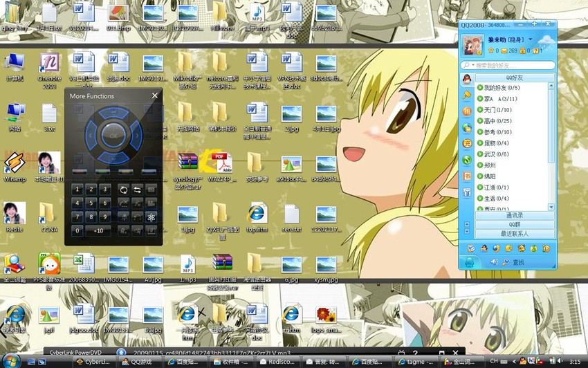Click the orange 充 recharge icon in QQ sidebar
Image resolution: width=588 pixels, height=368 pixels.
[467, 143]
